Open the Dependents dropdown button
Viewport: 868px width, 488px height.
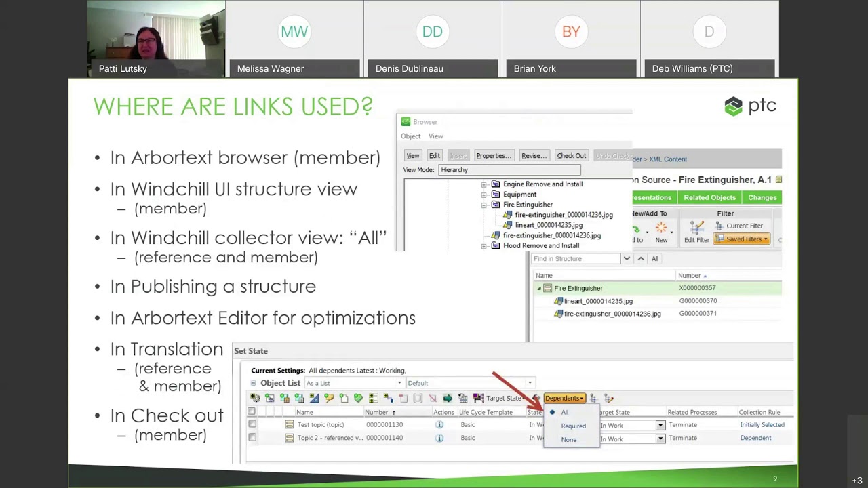pos(564,399)
